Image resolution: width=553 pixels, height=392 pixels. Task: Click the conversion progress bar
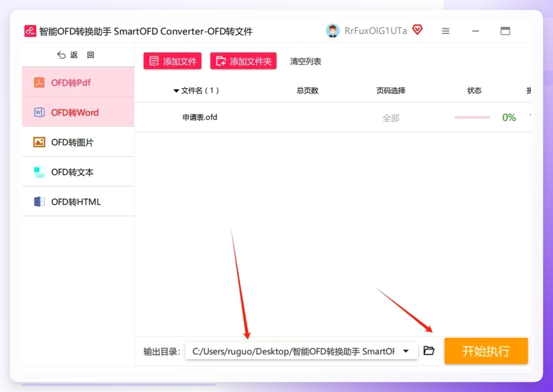point(472,117)
